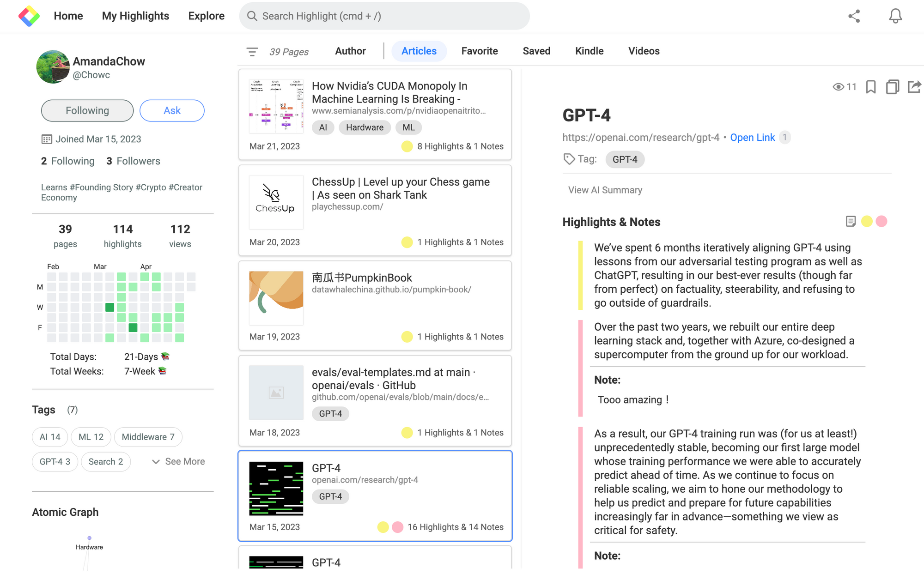Expand View AI Summary

tap(605, 190)
